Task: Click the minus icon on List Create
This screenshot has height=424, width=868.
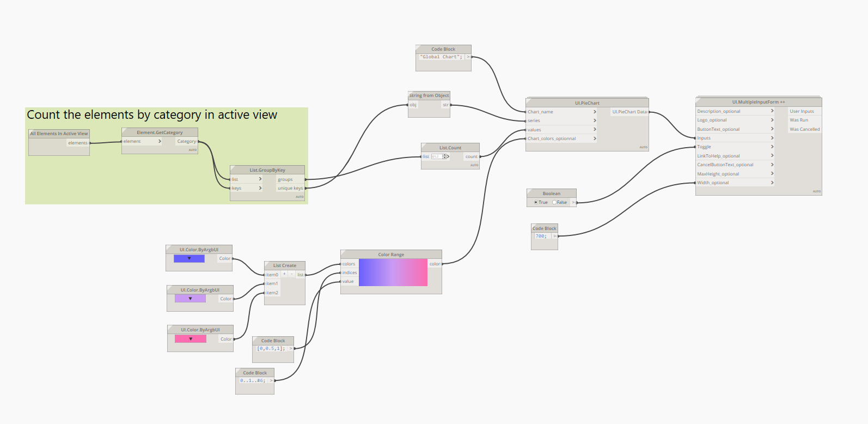Action: pos(291,274)
